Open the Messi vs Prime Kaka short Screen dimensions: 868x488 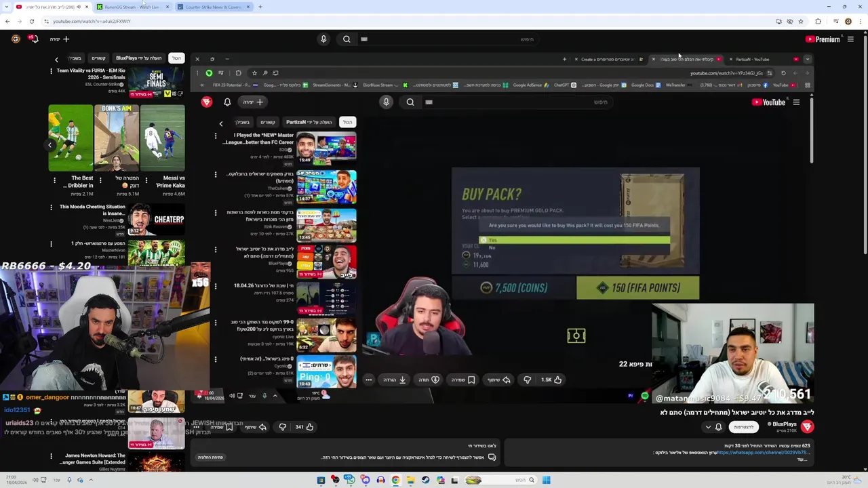click(x=163, y=138)
